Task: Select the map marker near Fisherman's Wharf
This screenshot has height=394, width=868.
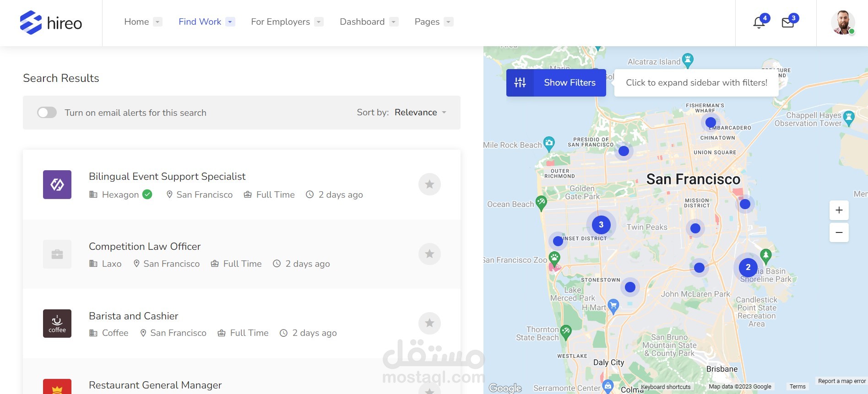Action: [x=711, y=122]
